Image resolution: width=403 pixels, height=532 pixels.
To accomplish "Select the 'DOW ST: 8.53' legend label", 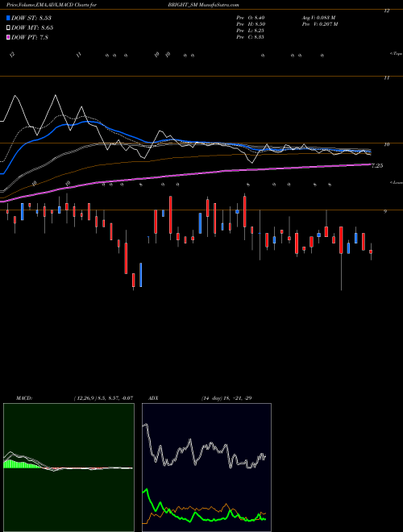I will click(31, 18).
